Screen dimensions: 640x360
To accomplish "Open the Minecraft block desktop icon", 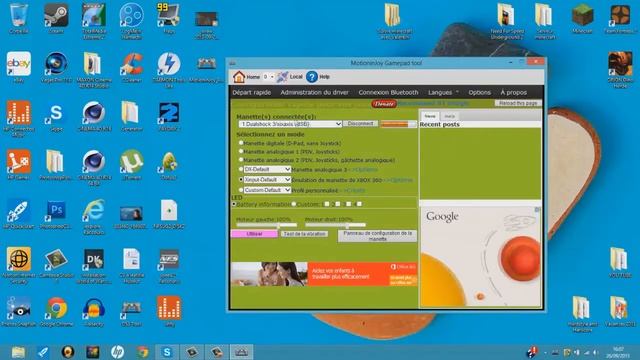I will (x=582, y=16).
